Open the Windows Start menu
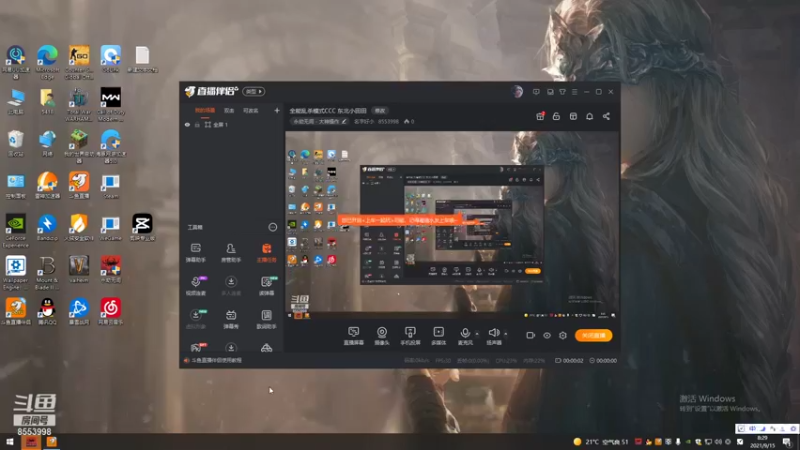Image resolution: width=800 pixels, height=450 pixels. (10, 442)
